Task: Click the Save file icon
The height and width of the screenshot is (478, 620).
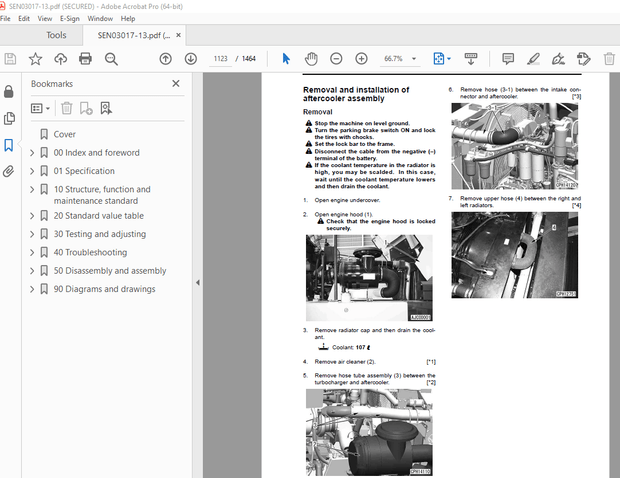Action: click(10, 59)
